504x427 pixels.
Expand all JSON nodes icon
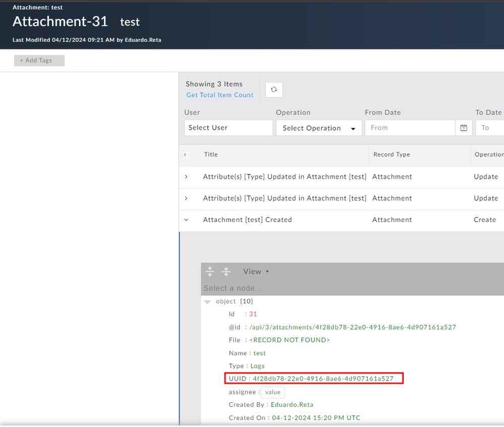click(210, 272)
